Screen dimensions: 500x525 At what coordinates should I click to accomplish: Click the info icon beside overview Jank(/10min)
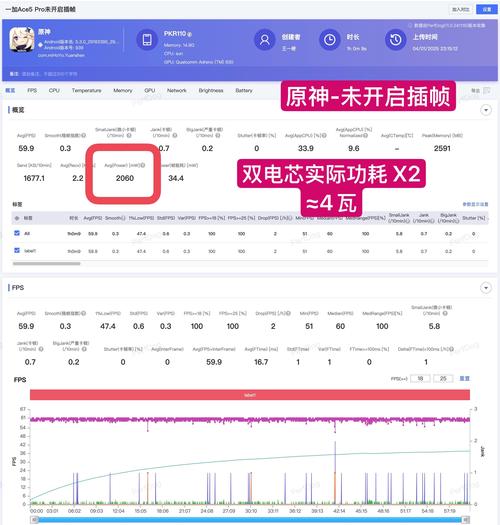174,136
